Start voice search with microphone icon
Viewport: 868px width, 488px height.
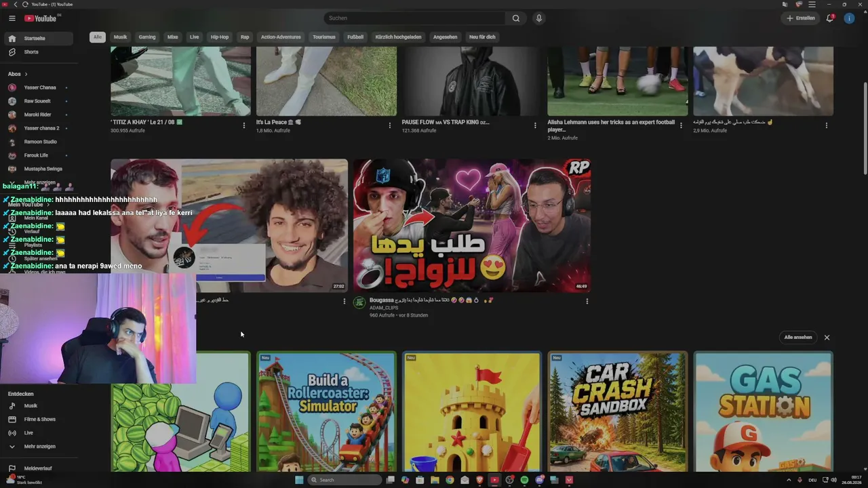pyautogui.click(x=539, y=18)
